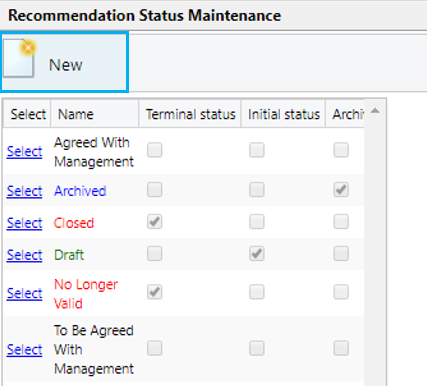This screenshot has width=427, height=386.
Task: Toggle Initial status checkbox for Draft
Action: click(257, 254)
